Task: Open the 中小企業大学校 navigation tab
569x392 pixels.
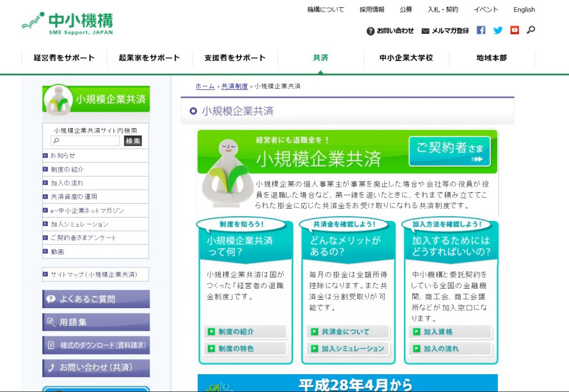Action: (x=406, y=58)
